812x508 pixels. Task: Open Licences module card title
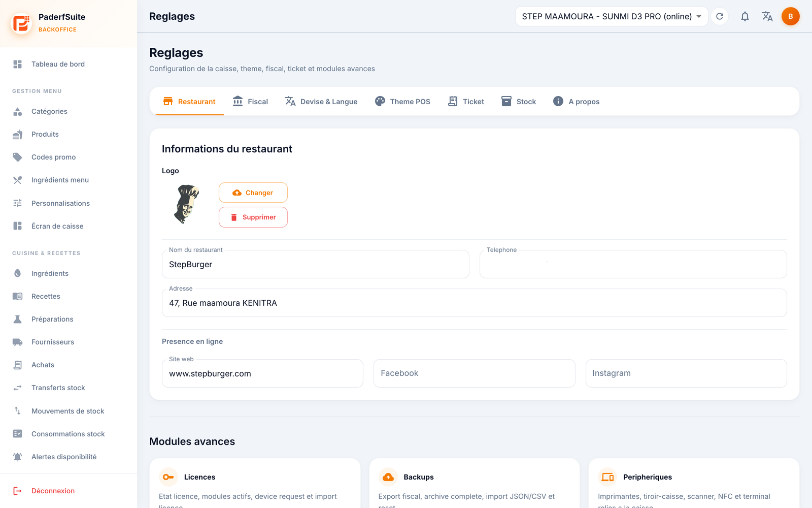(x=199, y=477)
